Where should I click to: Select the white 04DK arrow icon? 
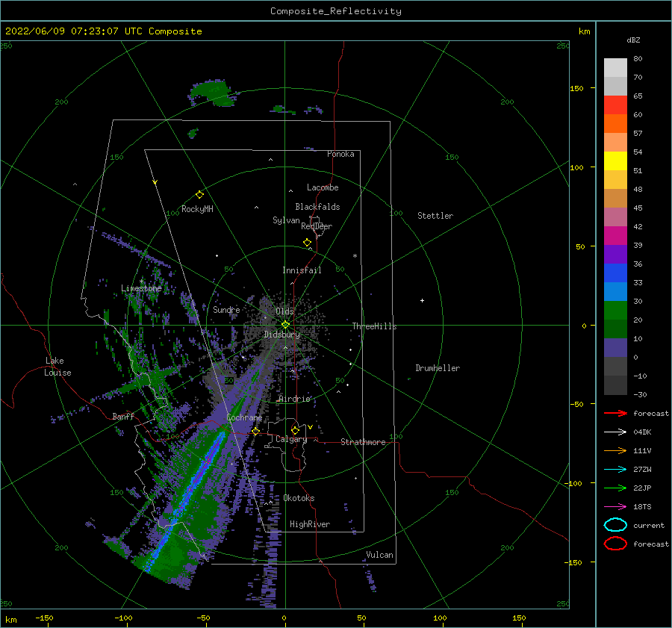coord(615,432)
